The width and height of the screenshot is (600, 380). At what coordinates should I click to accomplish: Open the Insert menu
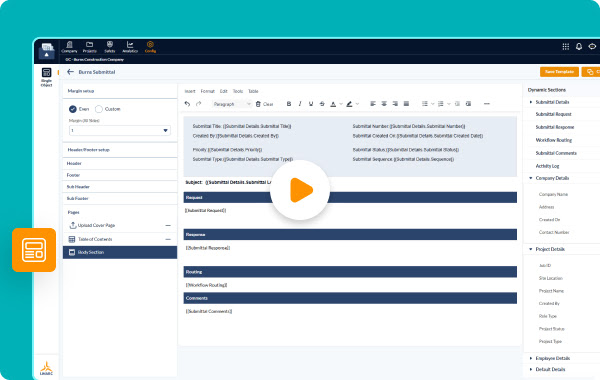pos(190,91)
